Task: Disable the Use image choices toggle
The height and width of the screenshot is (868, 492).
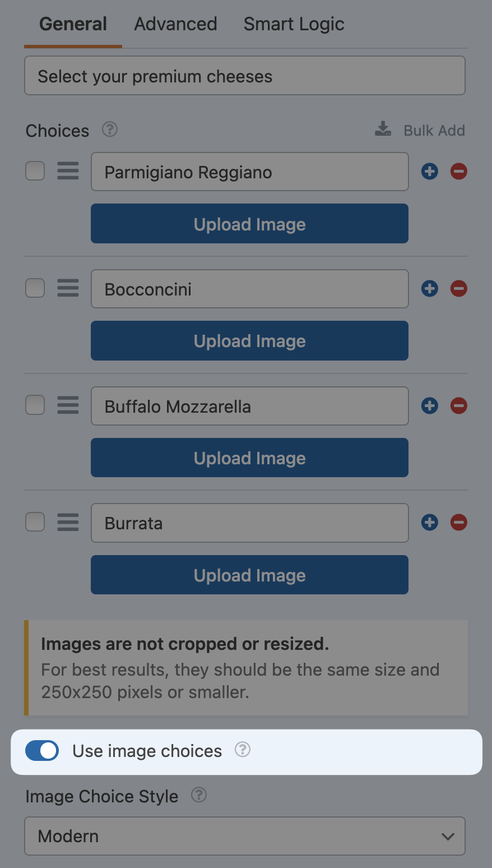Action: pos(42,751)
